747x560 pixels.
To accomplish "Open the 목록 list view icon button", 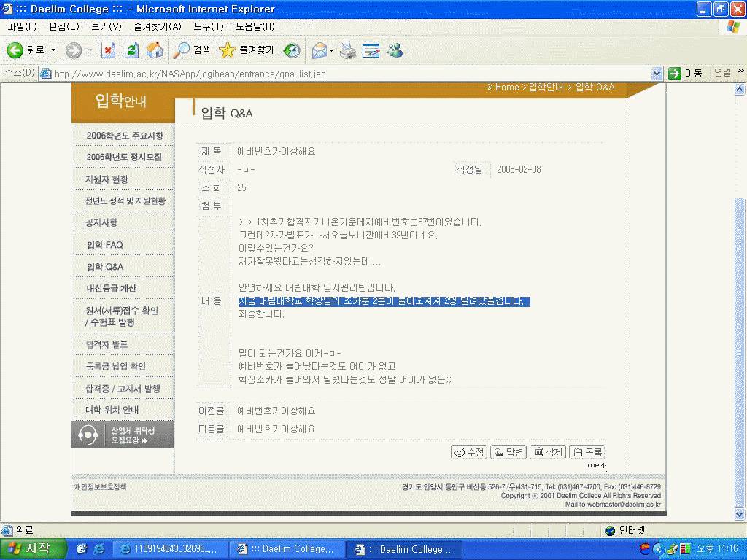I will pyautogui.click(x=588, y=452).
